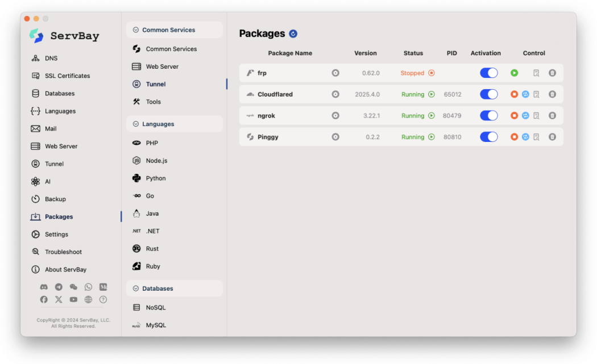Click the Stopped status of frp
The image size is (597, 364).
[x=412, y=73]
